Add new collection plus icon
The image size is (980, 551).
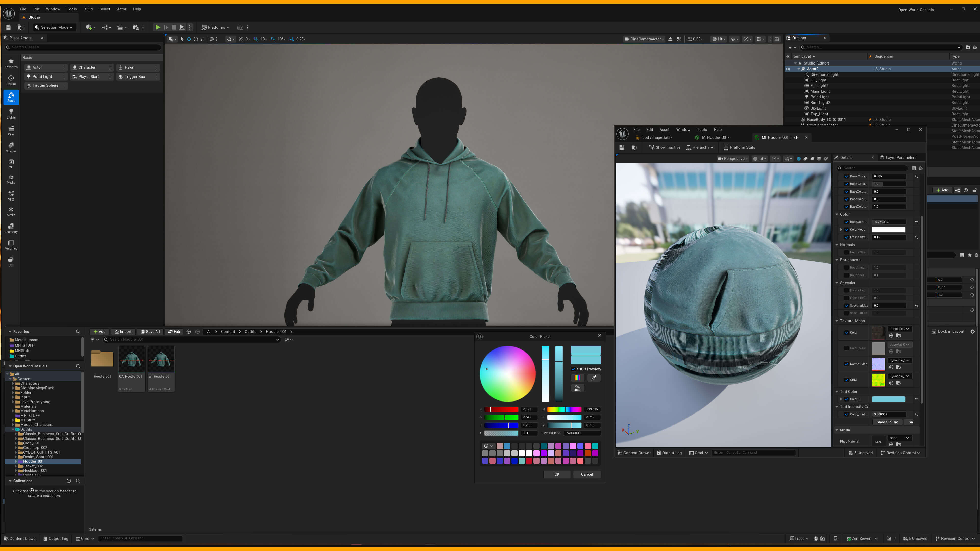point(69,481)
